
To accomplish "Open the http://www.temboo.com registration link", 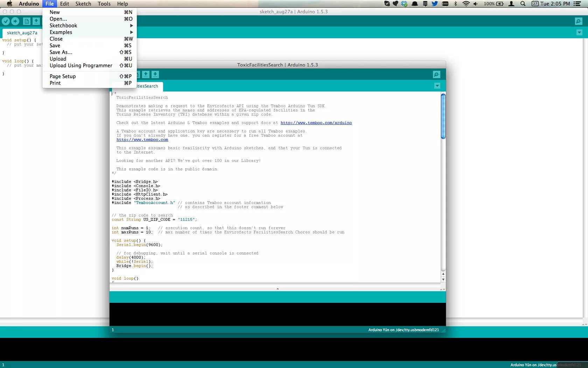I will 142,139.
